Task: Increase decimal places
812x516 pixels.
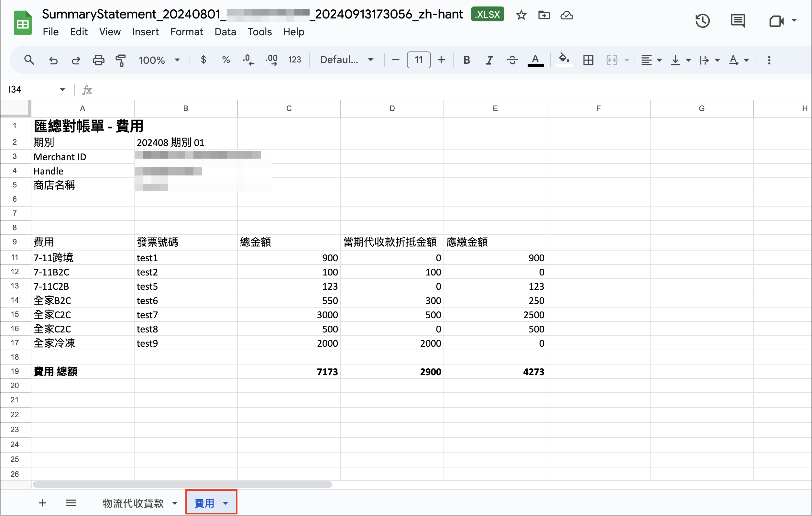Action: [x=271, y=60]
